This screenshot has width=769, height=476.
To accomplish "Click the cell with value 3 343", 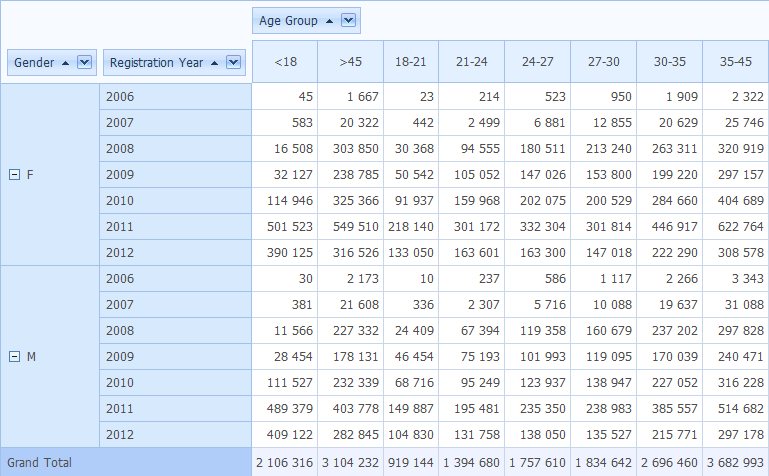I will [x=736, y=278].
